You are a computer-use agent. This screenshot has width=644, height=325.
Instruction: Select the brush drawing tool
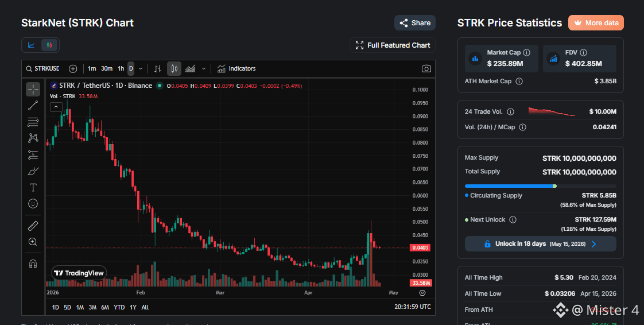[33, 171]
